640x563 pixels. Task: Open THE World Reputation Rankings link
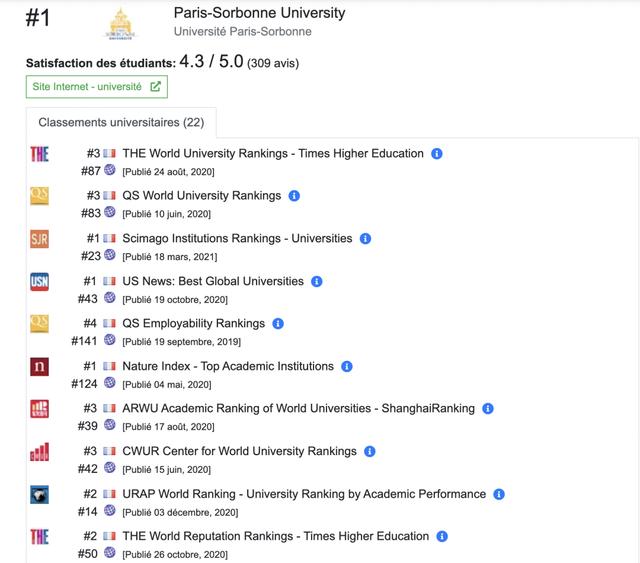pyautogui.click(x=276, y=536)
